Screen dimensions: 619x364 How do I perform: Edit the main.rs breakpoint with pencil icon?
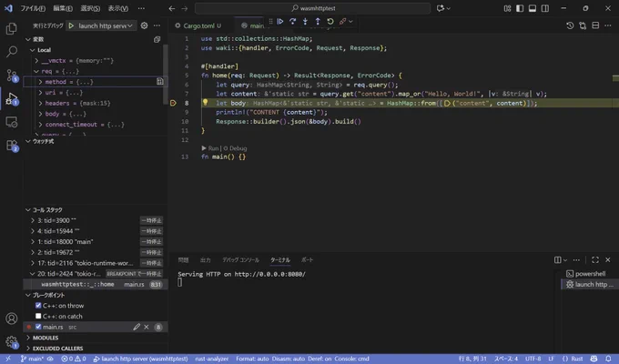[x=137, y=327]
